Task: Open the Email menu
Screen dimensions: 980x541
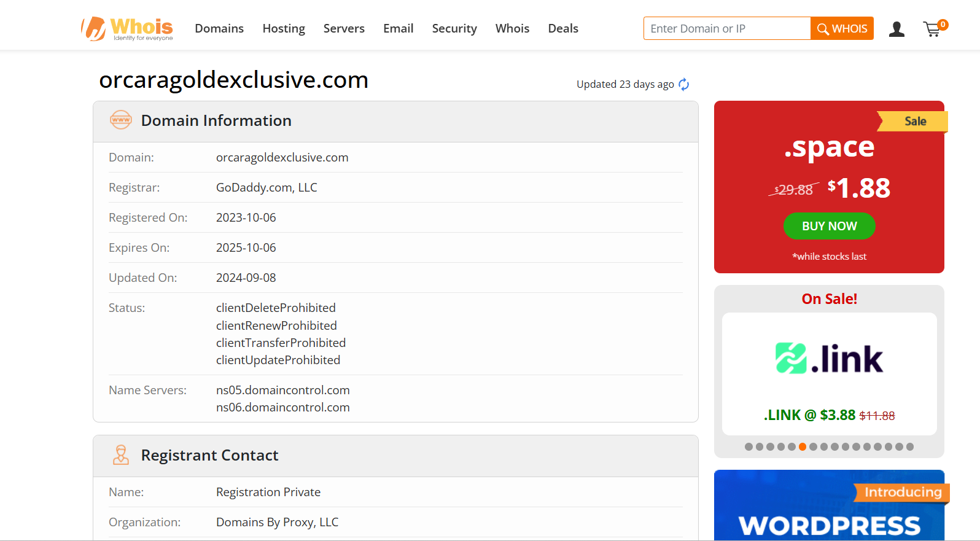Action: (399, 28)
